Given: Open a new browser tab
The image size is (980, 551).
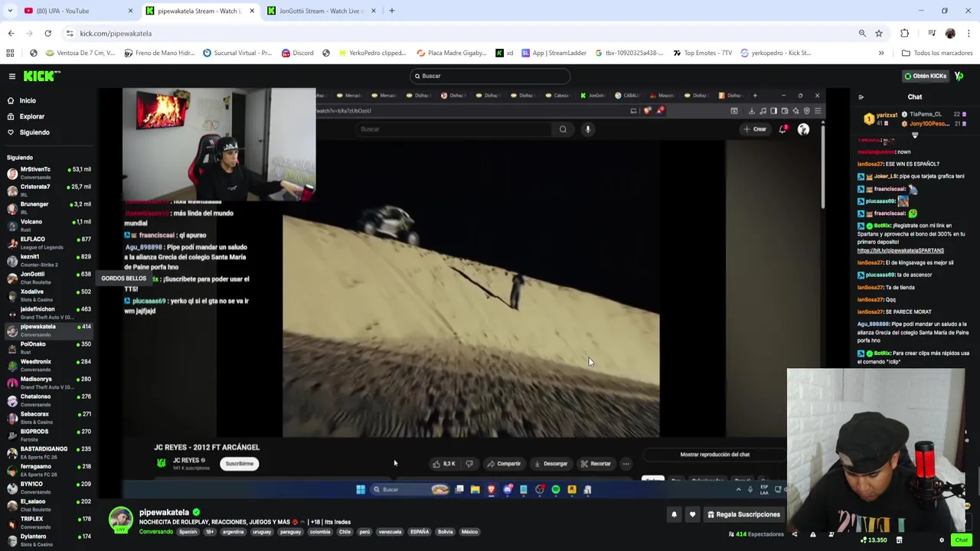Looking at the screenshot, I should (391, 11).
